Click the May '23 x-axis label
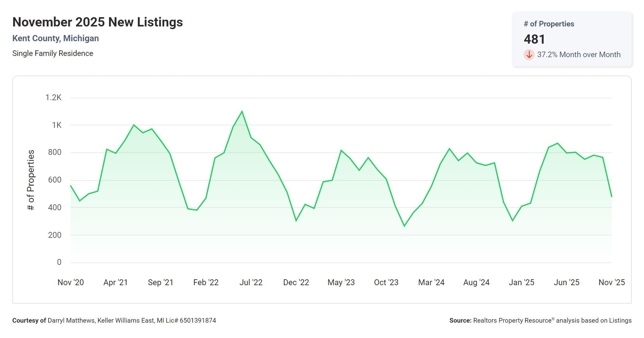The width and height of the screenshot is (644, 338). click(341, 282)
